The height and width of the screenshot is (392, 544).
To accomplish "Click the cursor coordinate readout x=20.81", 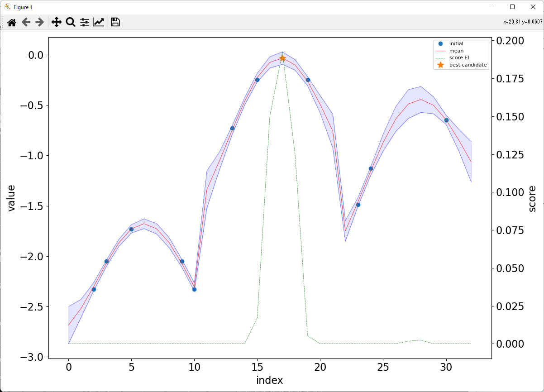I will 523,22.
